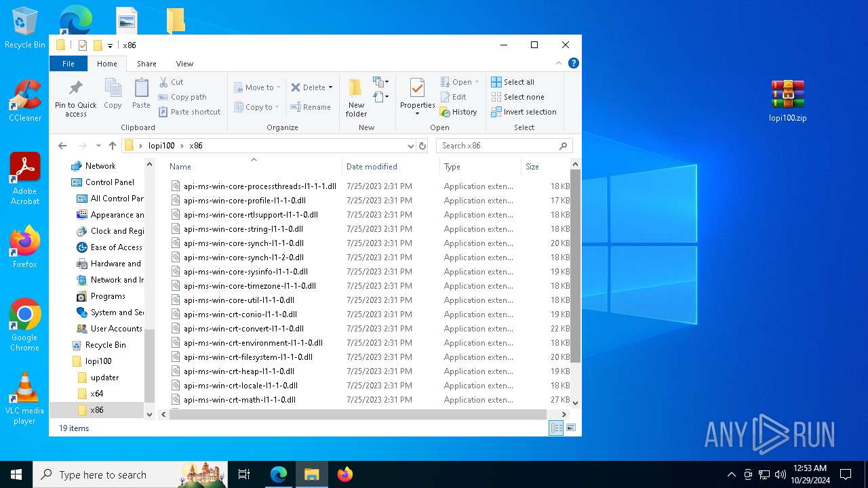Open the Windows Start menu
This screenshot has height=488, width=868.
coord(16,474)
